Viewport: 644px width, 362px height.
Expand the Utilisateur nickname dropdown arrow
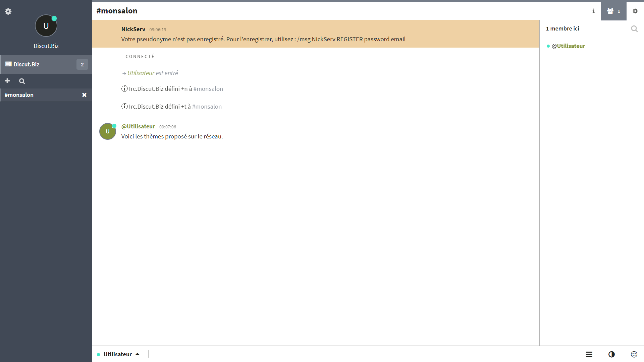point(138,354)
